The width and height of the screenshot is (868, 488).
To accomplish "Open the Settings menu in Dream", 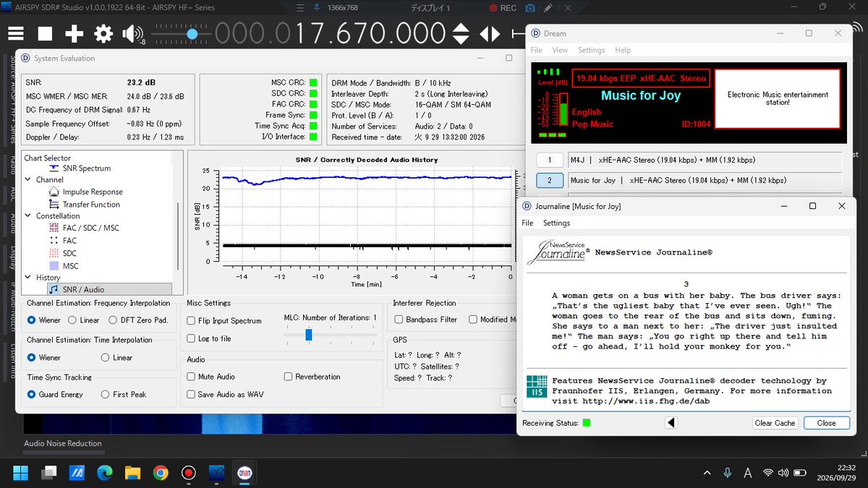I will (591, 50).
